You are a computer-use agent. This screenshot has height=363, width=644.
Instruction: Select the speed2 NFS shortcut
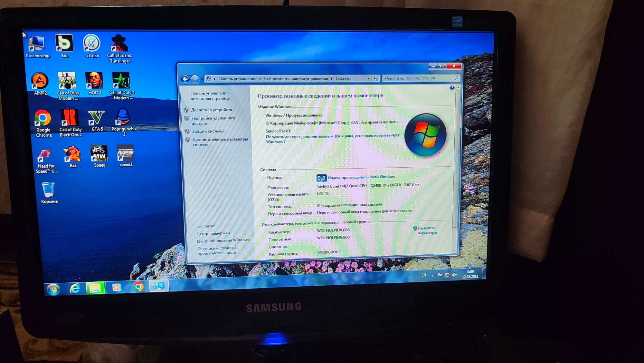[x=126, y=156]
